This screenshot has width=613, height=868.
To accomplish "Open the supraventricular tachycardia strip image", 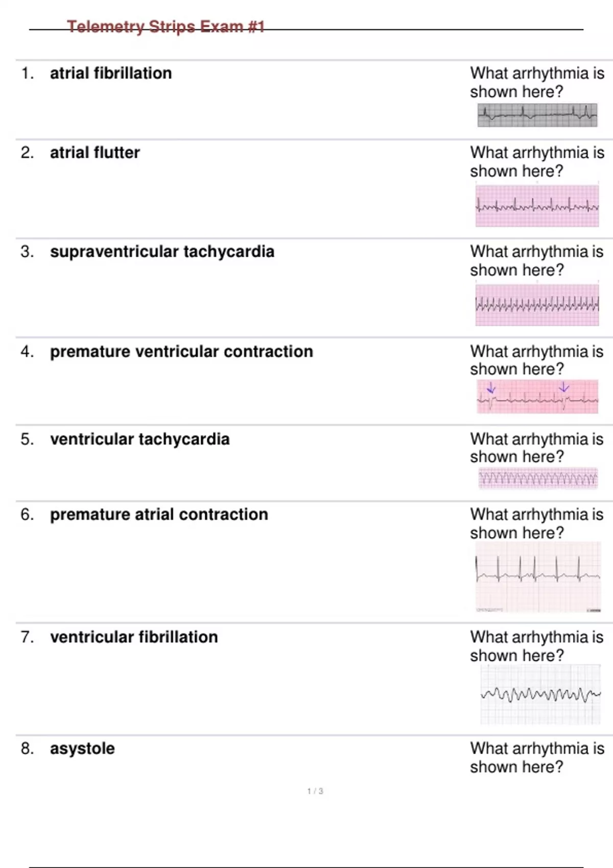I will [x=537, y=305].
